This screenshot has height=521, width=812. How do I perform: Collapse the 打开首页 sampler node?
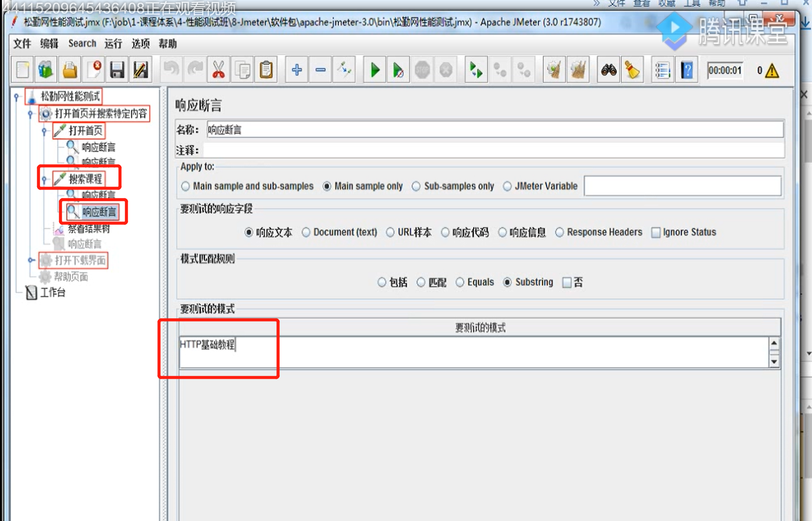click(x=44, y=131)
